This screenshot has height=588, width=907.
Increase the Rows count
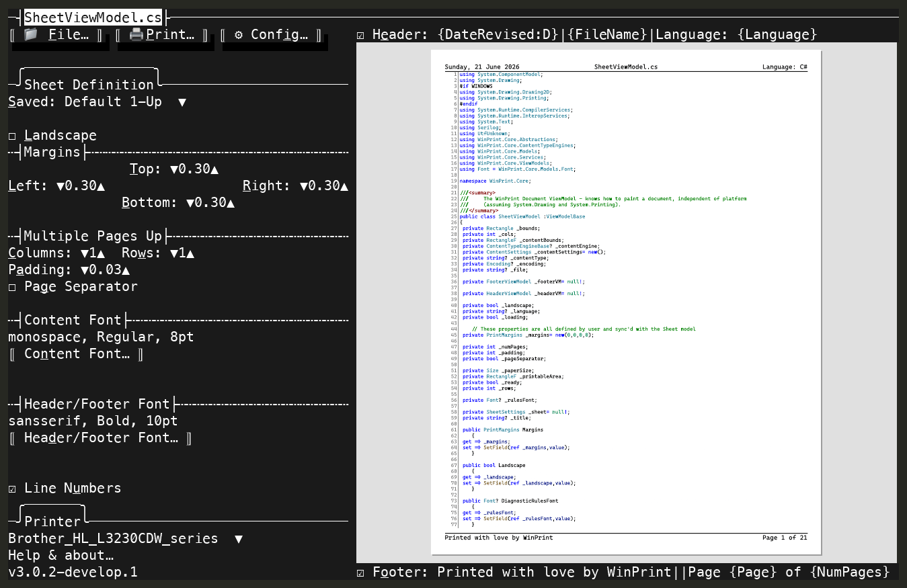click(190, 253)
